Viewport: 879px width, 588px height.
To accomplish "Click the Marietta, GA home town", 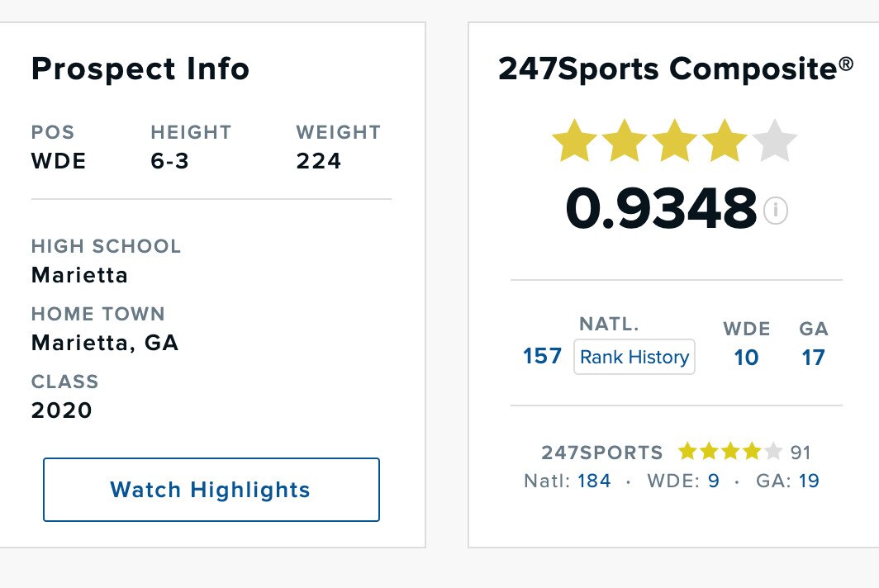I will (x=105, y=342).
